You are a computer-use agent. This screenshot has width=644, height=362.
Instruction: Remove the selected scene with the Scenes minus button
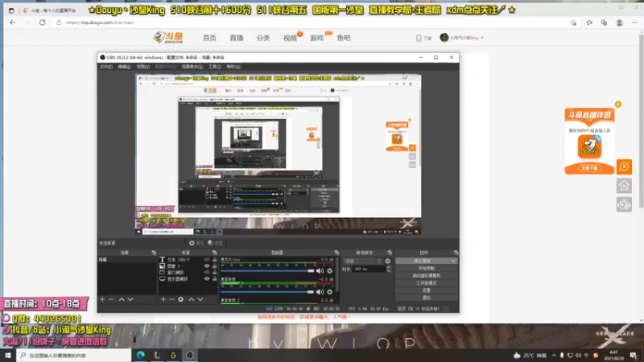point(111,299)
